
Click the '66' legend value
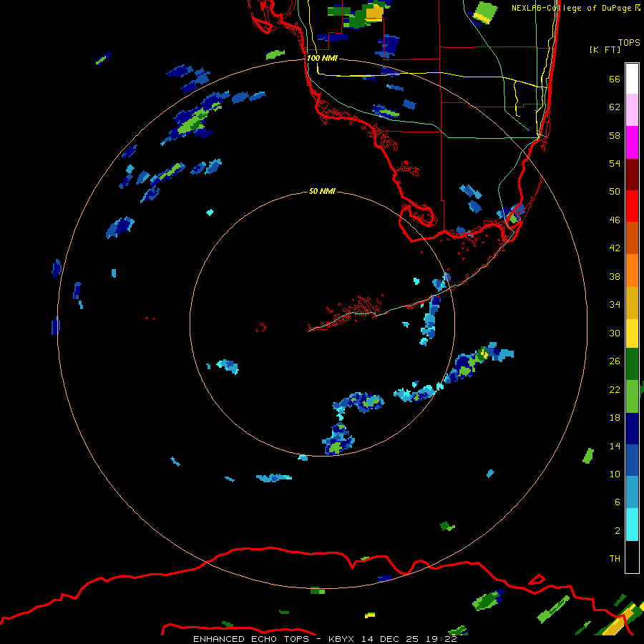point(615,79)
